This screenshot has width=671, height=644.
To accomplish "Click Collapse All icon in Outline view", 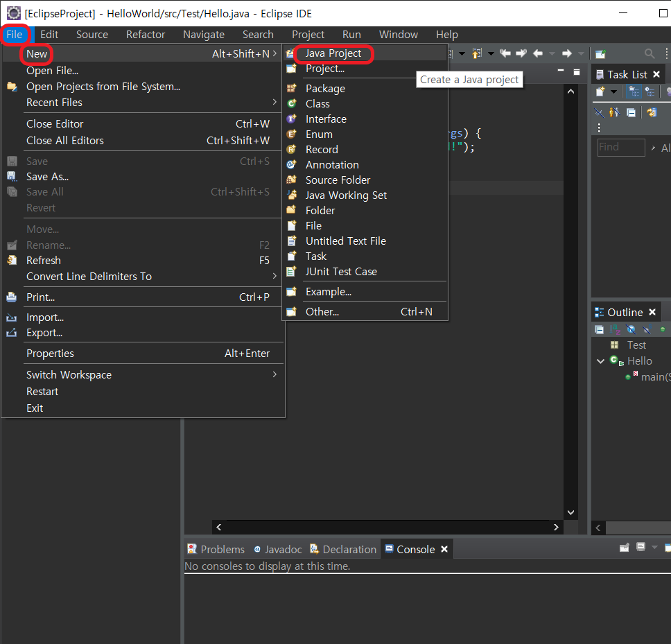I will [x=600, y=329].
